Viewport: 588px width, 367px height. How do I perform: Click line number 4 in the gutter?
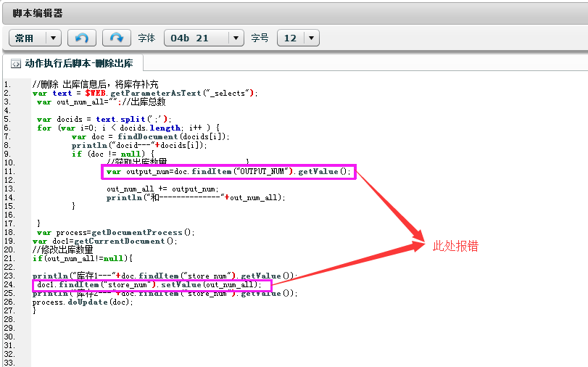pyautogui.click(x=7, y=111)
